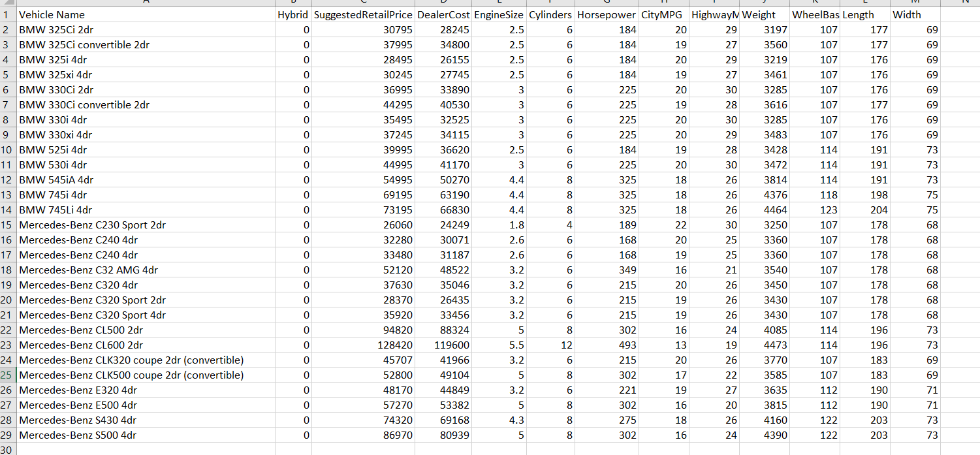Select the cylinders value 12

click(550, 345)
